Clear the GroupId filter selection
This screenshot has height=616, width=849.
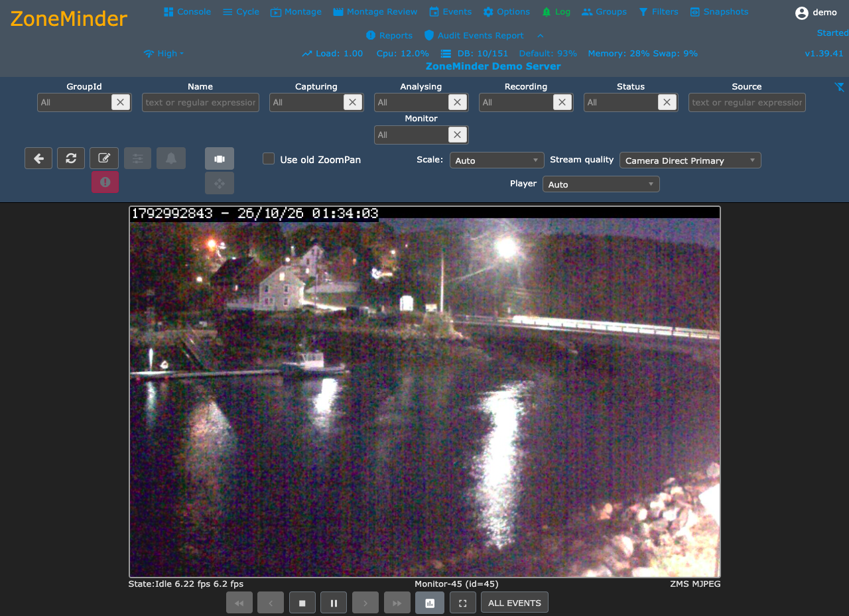point(120,102)
